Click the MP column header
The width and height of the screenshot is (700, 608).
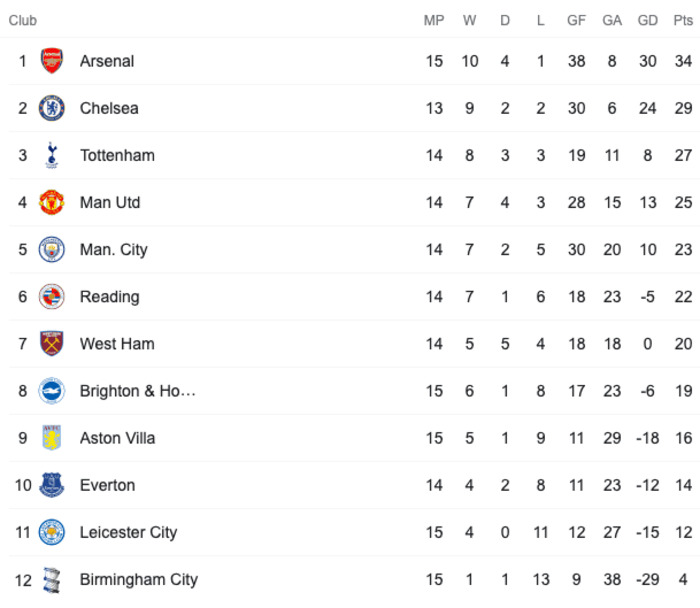[x=434, y=21]
